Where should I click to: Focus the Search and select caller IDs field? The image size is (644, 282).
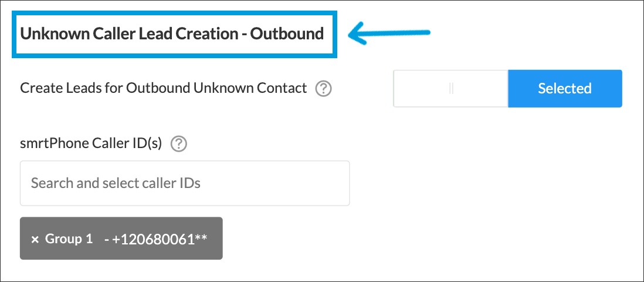[185, 183]
